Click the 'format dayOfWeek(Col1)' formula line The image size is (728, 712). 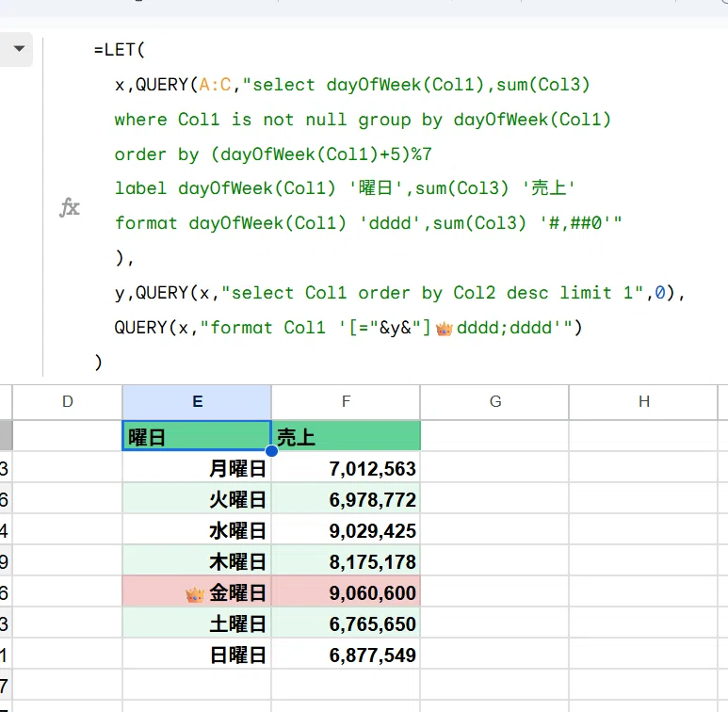(x=368, y=223)
